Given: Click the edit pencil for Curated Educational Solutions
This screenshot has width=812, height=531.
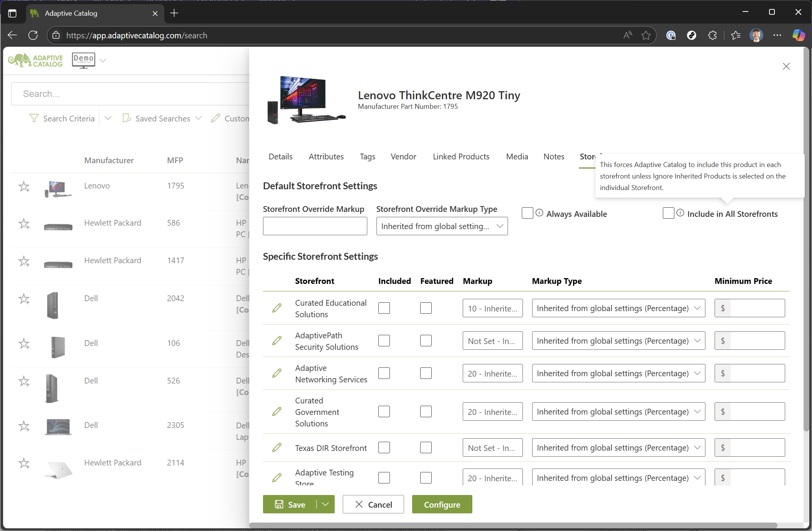Looking at the screenshot, I should click(277, 308).
